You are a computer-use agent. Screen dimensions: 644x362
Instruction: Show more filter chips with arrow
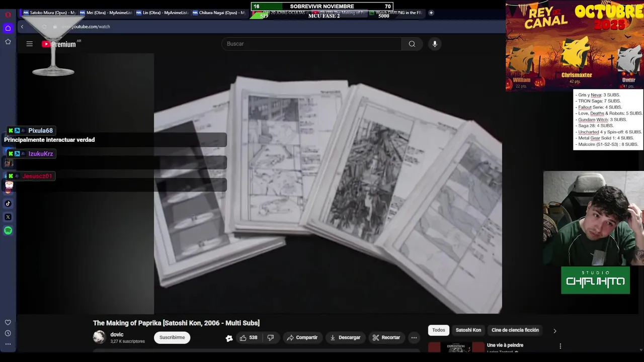555,331
